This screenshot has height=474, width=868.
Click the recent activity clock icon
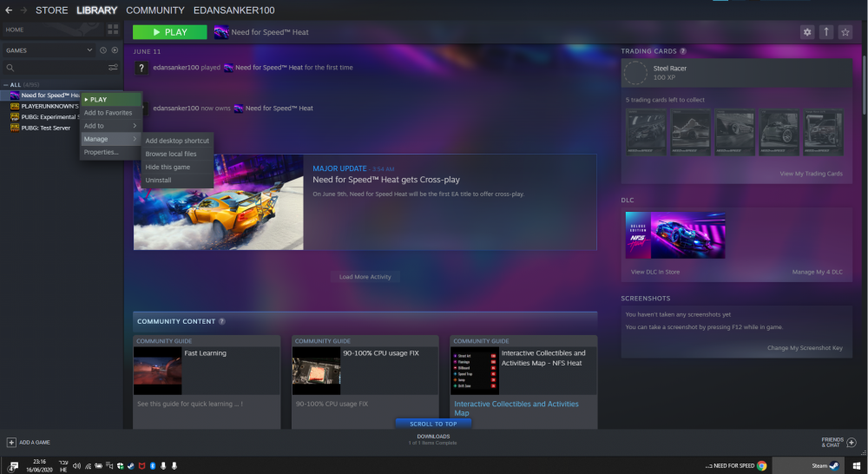click(103, 50)
